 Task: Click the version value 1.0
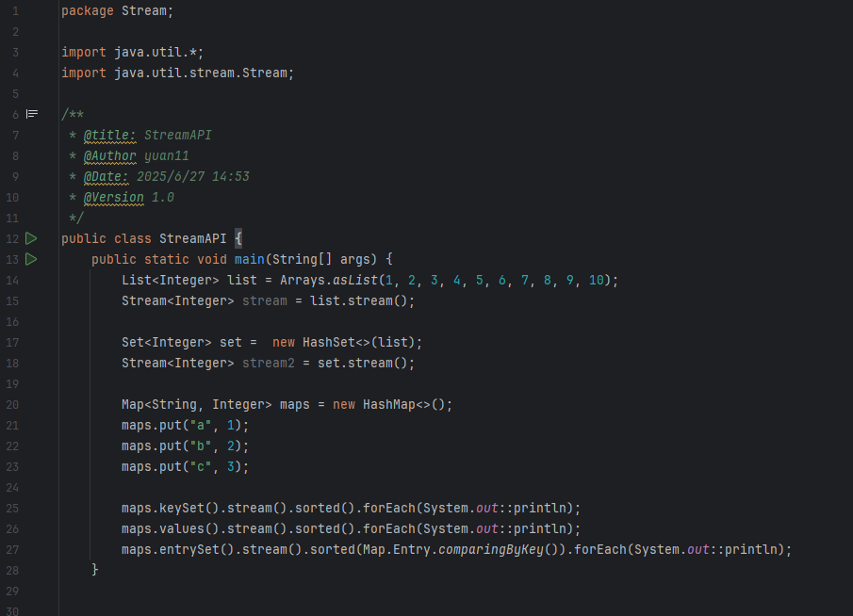[163, 198]
